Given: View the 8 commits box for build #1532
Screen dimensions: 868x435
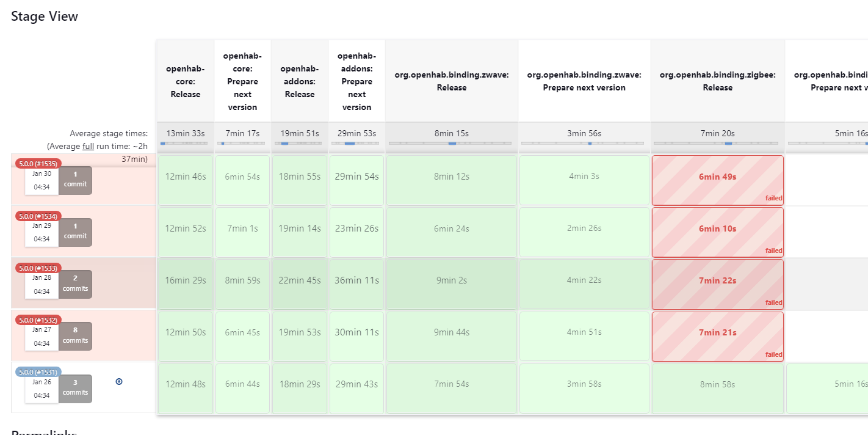Looking at the screenshot, I should pos(75,336).
